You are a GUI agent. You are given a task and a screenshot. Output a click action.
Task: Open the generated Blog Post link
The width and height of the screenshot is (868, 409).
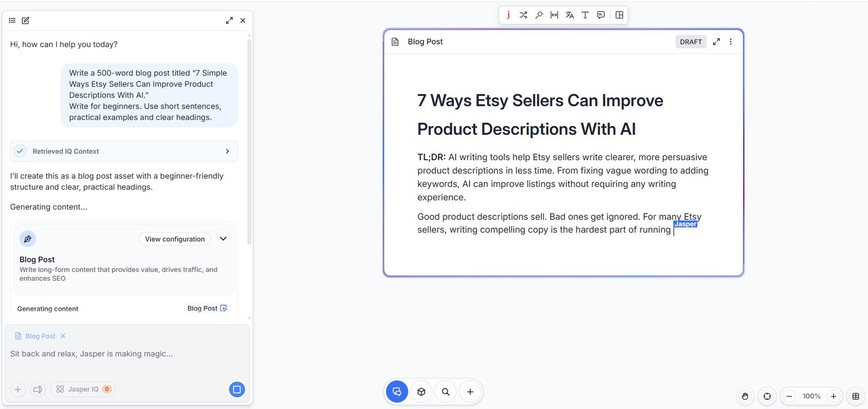click(207, 309)
